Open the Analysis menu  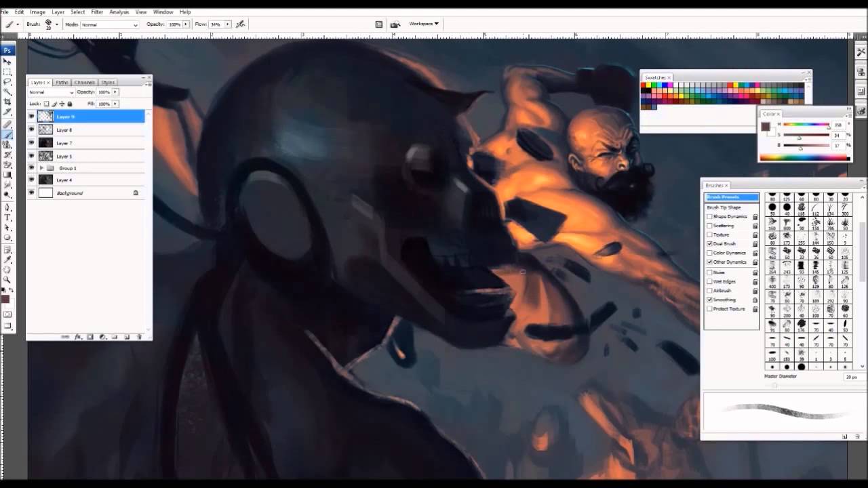[x=119, y=12]
